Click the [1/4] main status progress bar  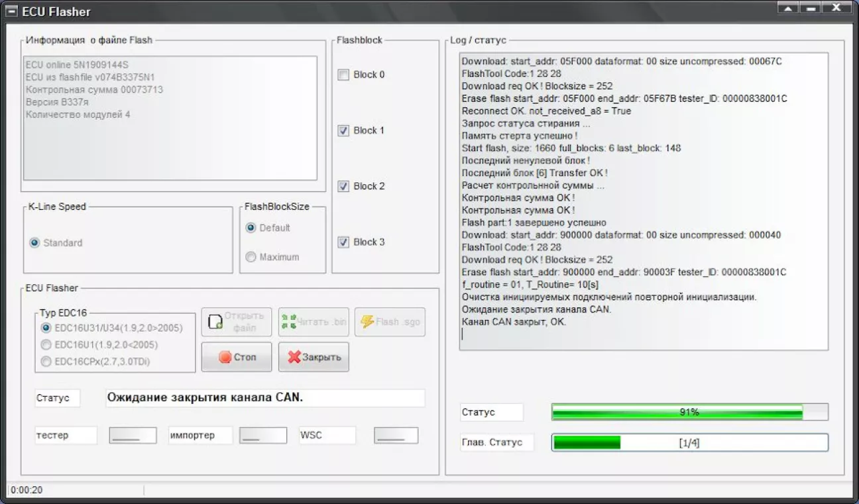689,442
